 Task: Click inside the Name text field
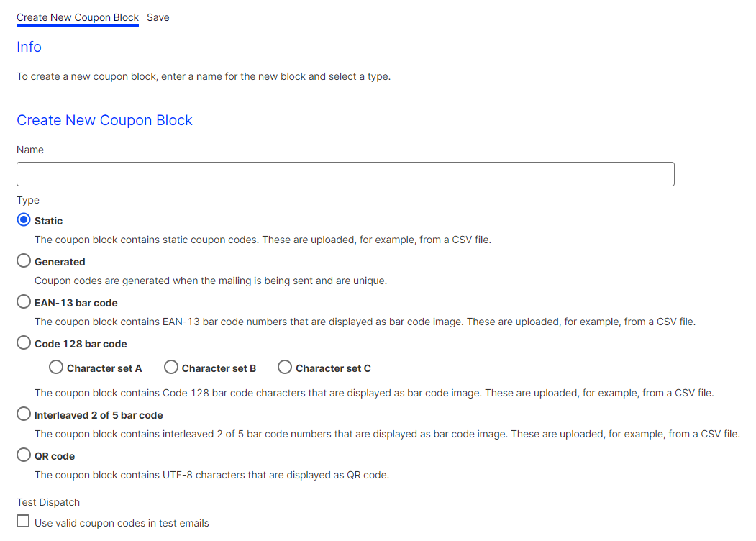coord(345,173)
